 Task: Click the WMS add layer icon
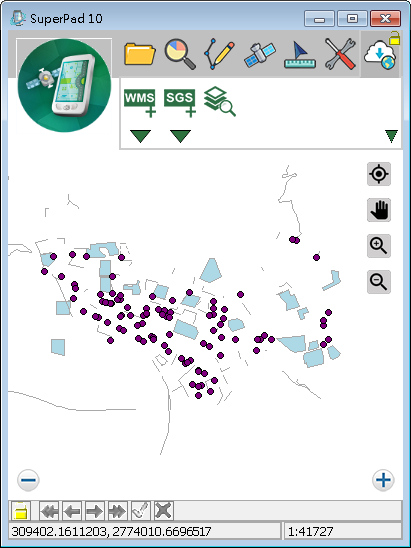click(140, 103)
